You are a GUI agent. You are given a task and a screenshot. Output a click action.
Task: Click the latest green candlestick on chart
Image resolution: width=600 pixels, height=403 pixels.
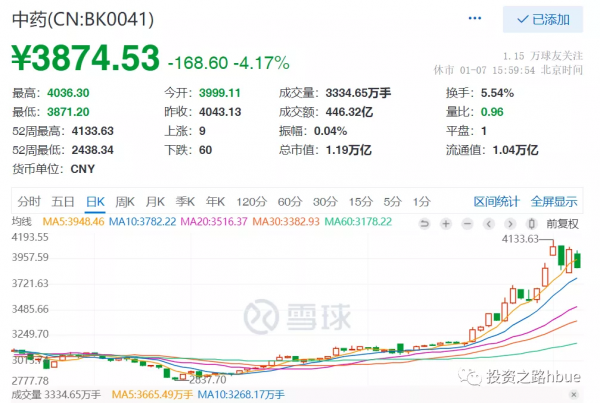click(x=577, y=260)
